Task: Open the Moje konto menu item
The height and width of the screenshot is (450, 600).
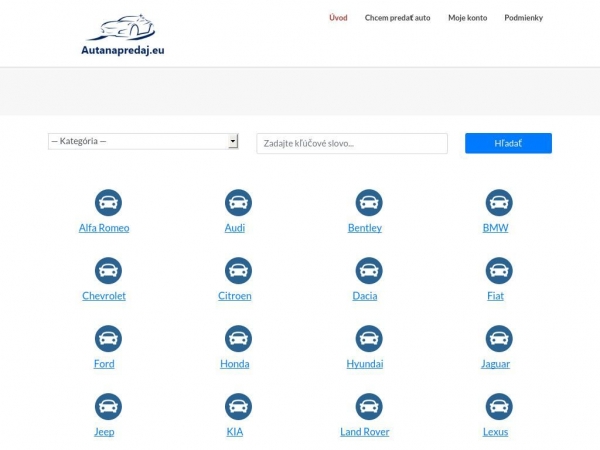Action: pyautogui.click(x=468, y=18)
